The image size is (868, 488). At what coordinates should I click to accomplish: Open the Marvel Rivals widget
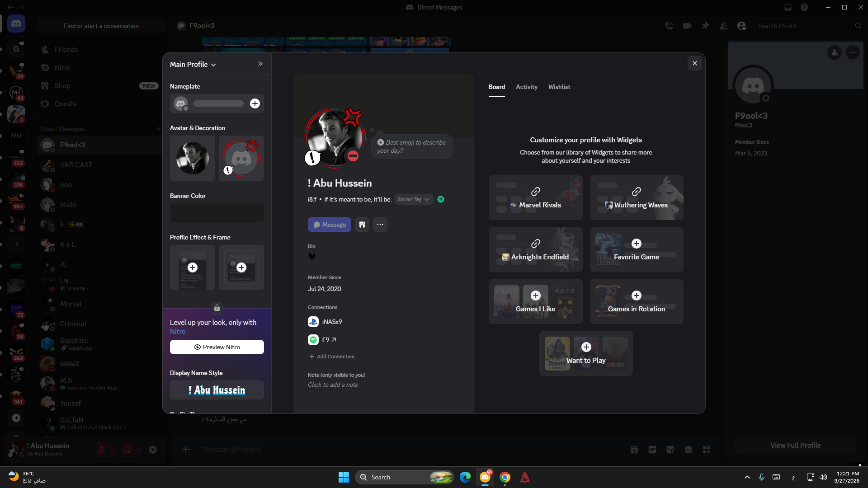click(x=536, y=197)
